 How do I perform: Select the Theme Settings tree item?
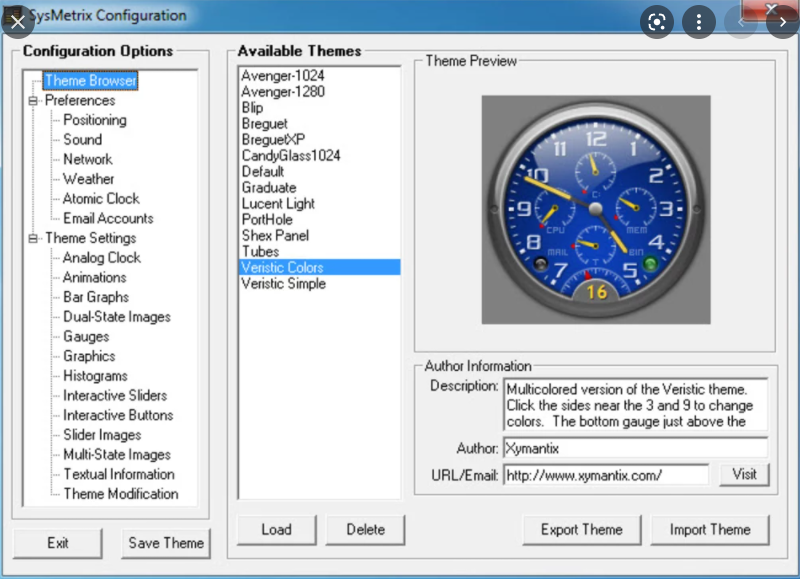(x=91, y=238)
